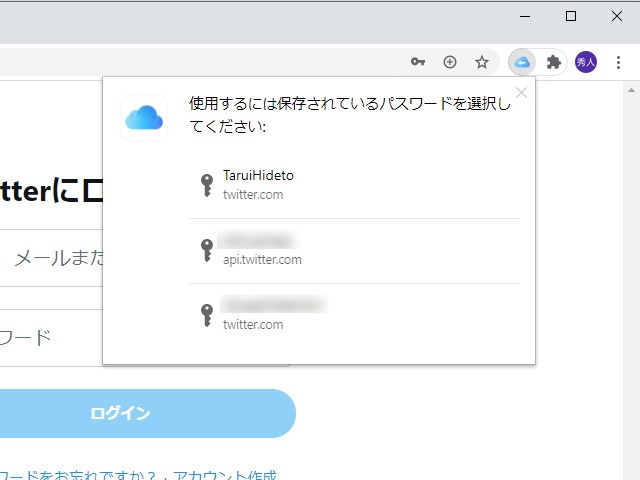The image size is (640, 480).
Task: Choose the api.twitter.com saved password entry
Action: pos(353,251)
